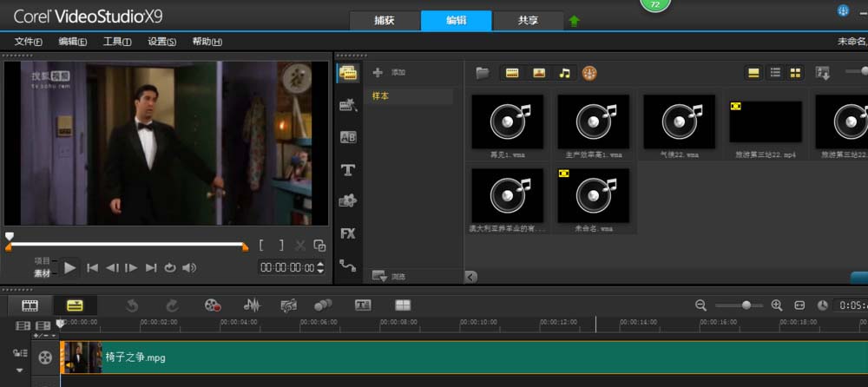Open the subtitle editor
868x387 pixels.
coord(363,305)
